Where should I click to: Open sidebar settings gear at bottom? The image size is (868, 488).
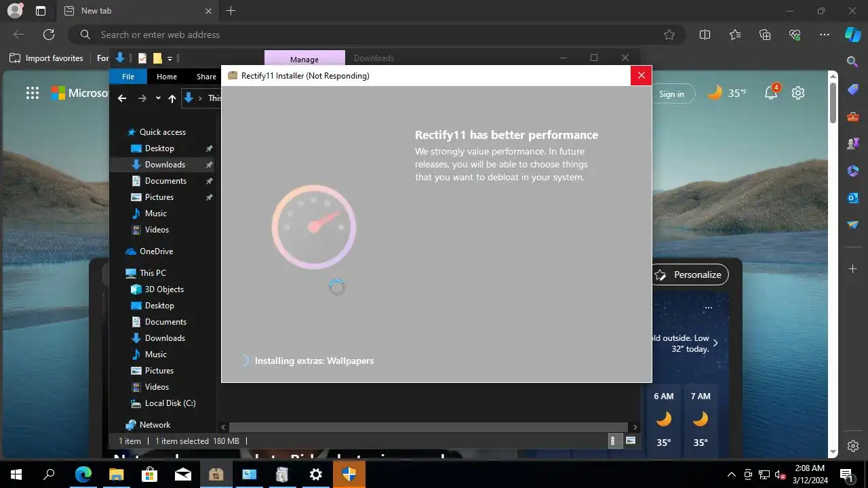[853, 446]
